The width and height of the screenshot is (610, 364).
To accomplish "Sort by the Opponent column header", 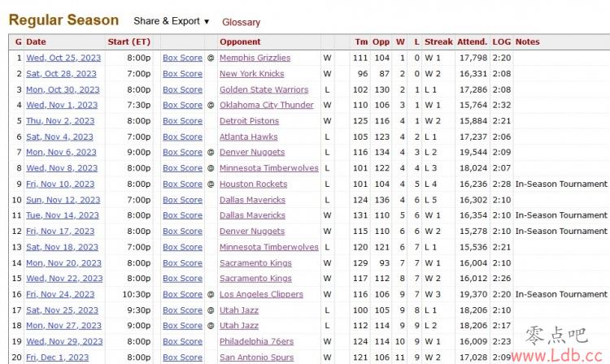I will [x=240, y=42].
